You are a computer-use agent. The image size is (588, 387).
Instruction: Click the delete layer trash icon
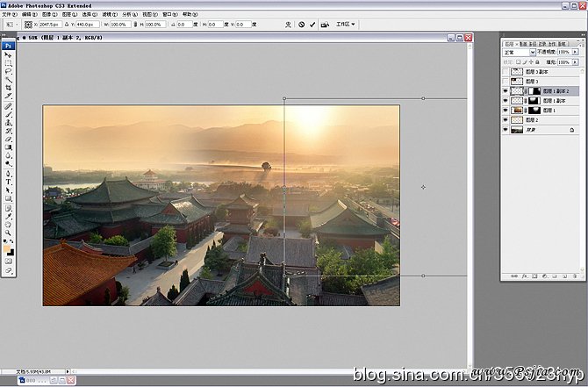(575, 276)
